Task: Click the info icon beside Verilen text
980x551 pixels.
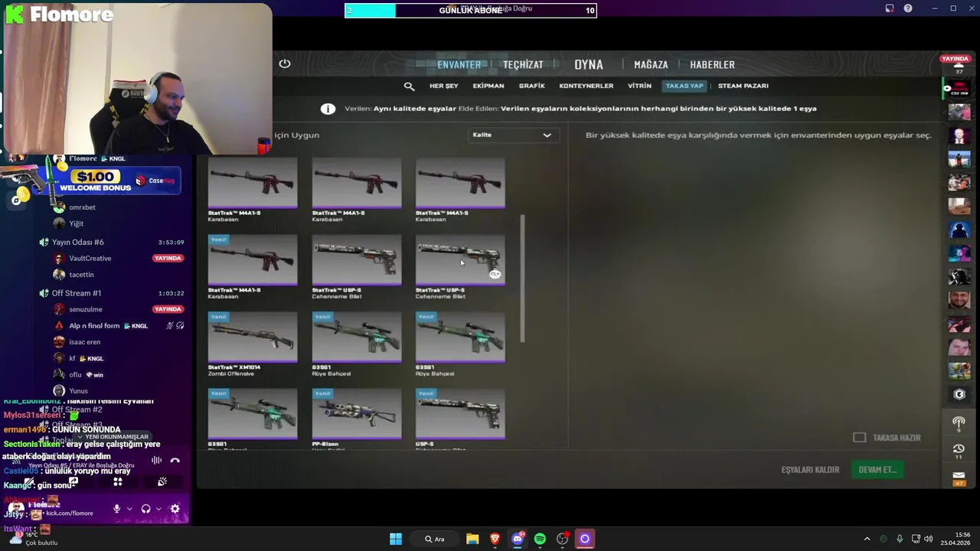Action: pos(328,109)
